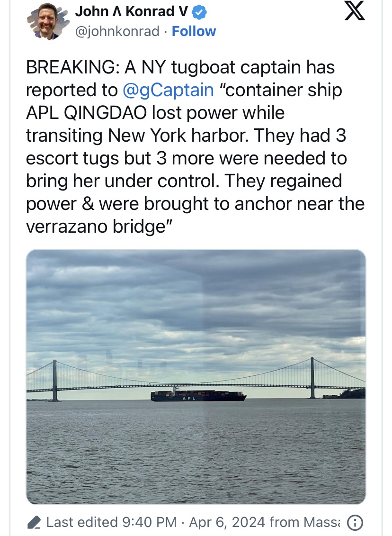Click the Apr 6, 2024 date
Screen dimensions: 392x536
click(227, 523)
